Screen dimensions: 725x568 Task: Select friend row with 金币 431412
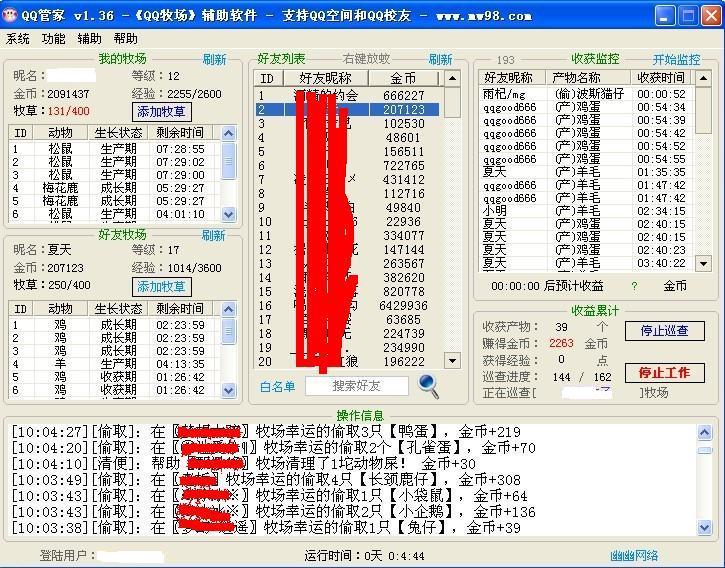pyautogui.click(x=347, y=179)
